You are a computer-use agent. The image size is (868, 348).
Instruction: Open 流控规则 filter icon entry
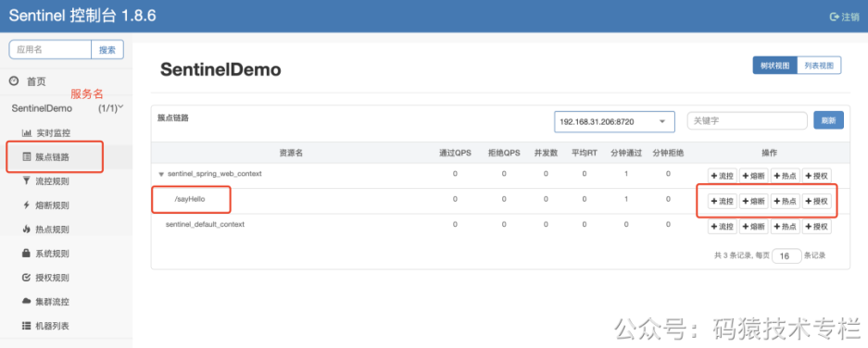click(26, 180)
